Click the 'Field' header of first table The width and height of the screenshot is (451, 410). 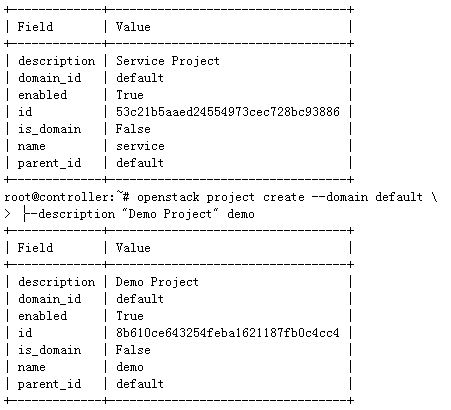[x=35, y=27]
